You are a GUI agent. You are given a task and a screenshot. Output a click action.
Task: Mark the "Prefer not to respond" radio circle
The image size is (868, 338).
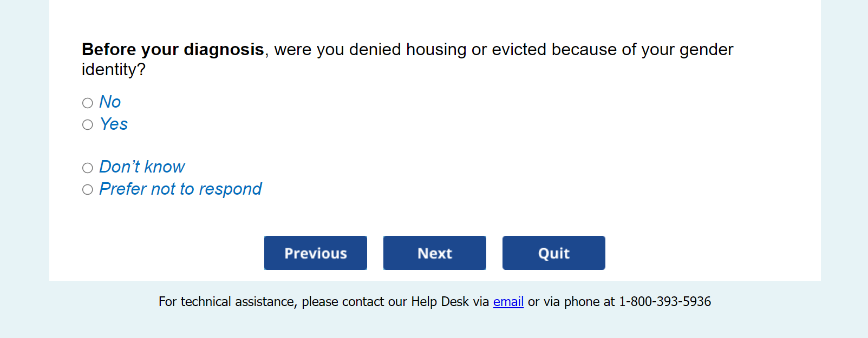coord(88,189)
